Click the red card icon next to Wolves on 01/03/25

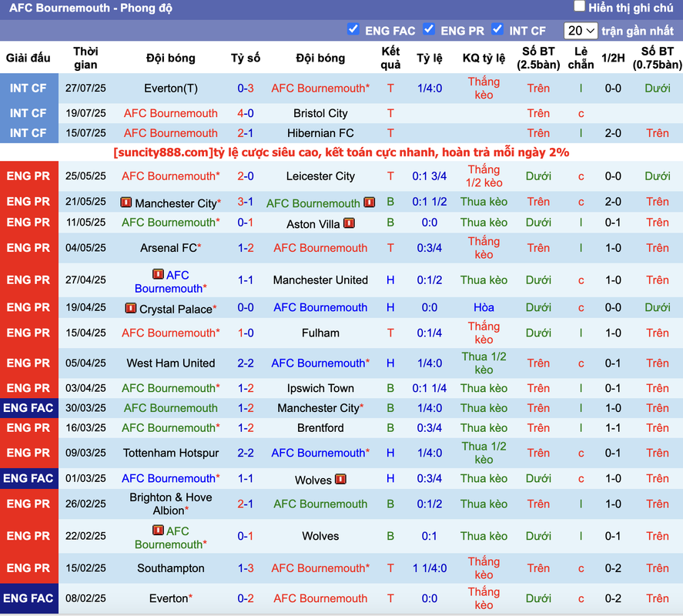[x=340, y=479]
